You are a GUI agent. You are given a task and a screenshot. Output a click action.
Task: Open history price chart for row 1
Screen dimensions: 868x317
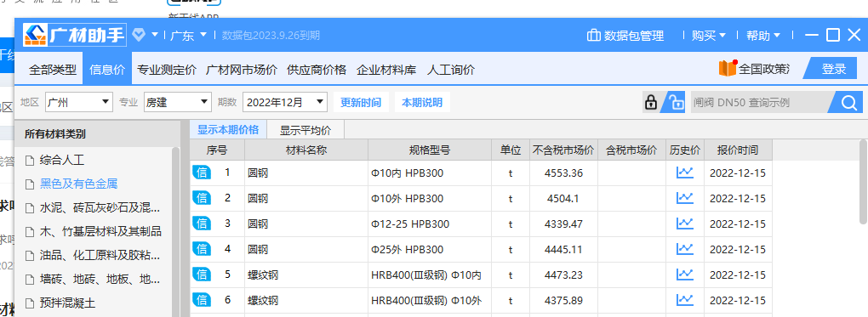[x=685, y=173]
